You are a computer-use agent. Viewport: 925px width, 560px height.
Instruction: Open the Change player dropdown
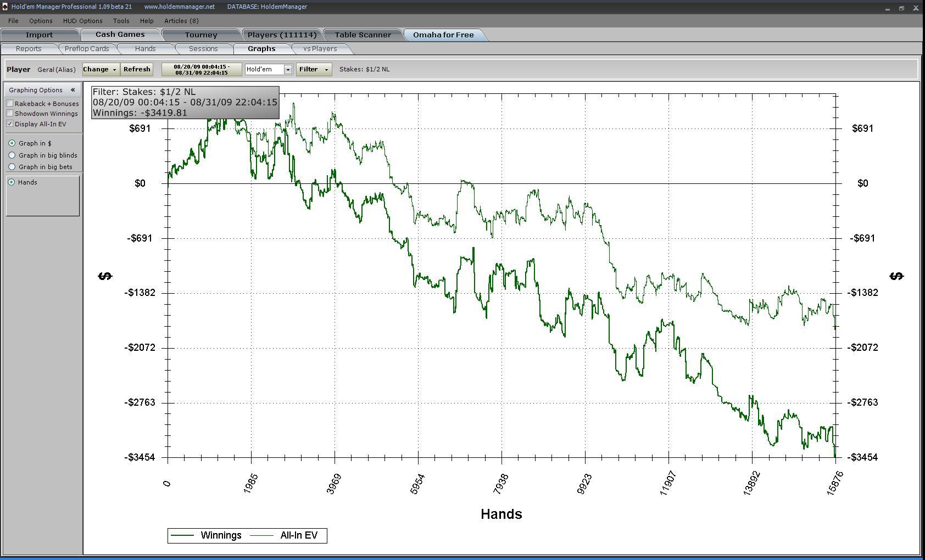tap(101, 69)
